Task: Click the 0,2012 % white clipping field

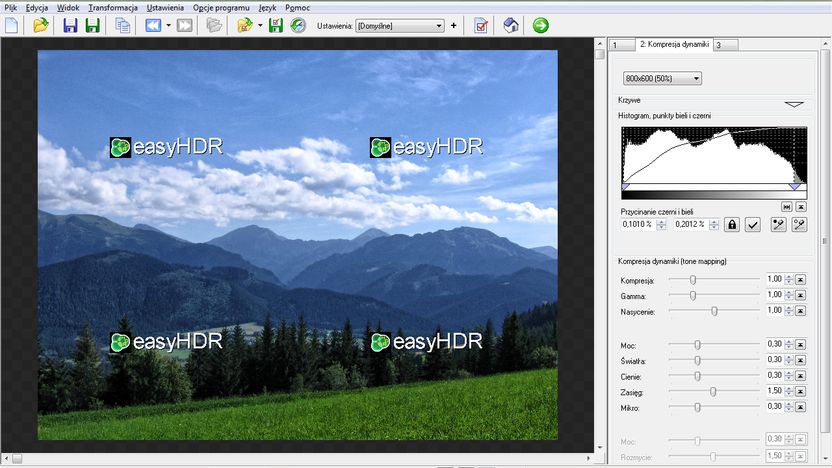Action: pyautogui.click(x=691, y=224)
